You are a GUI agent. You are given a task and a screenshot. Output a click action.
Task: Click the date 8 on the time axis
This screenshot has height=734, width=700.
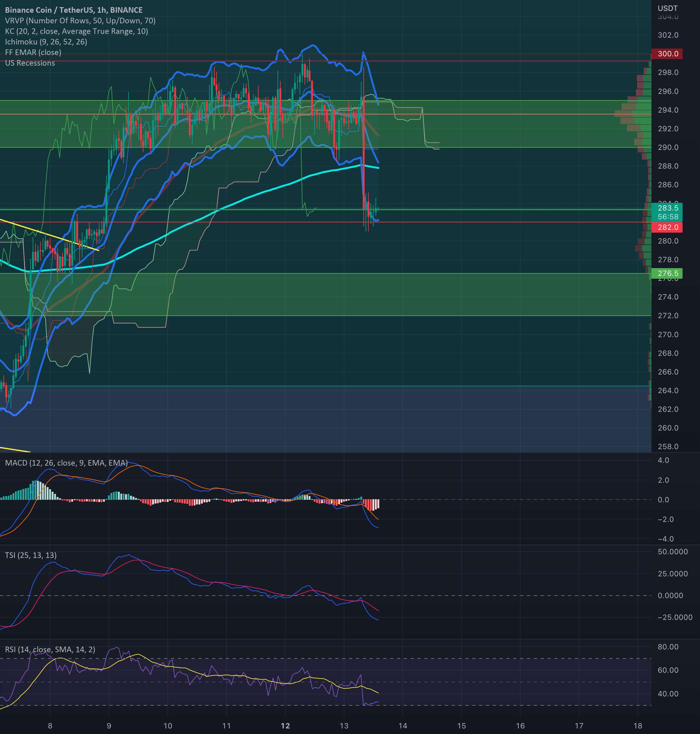point(50,726)
